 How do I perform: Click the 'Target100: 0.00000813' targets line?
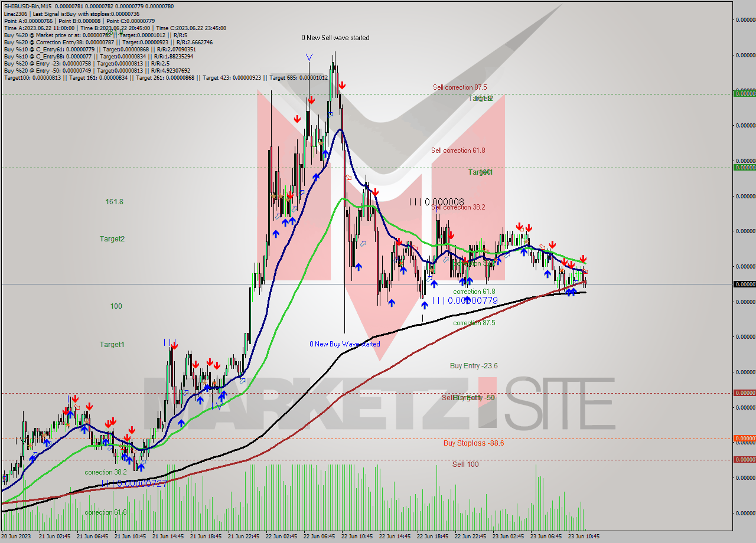(165, 77)
